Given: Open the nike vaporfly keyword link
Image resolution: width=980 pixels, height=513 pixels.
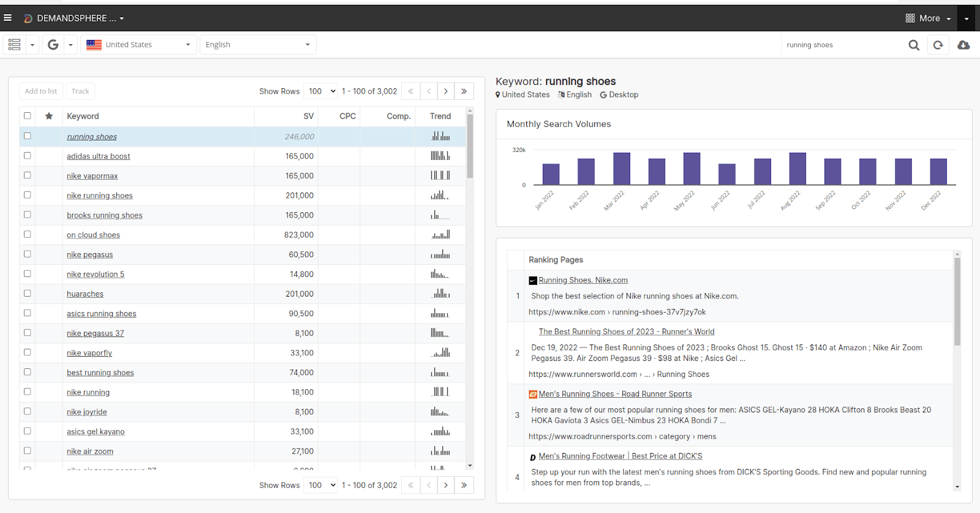Looking at the screenshot, I should point(89,353).
